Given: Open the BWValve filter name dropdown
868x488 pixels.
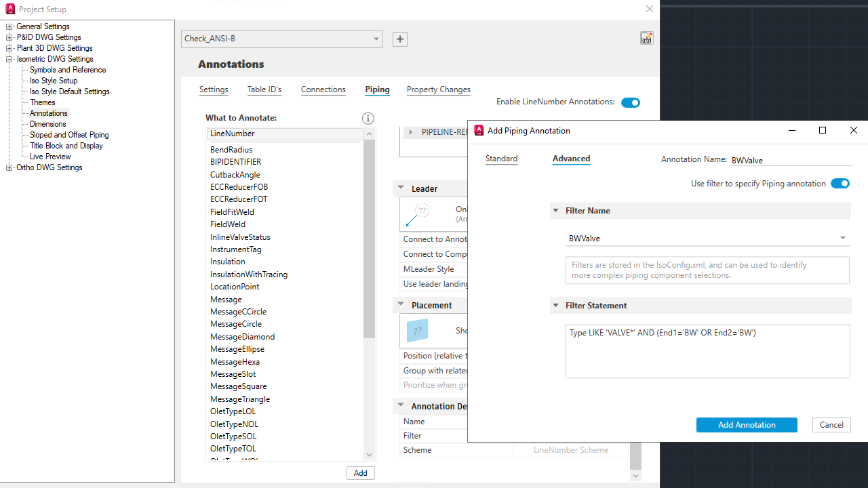Looking at the screenshot, I should click(x=708, y=238).
